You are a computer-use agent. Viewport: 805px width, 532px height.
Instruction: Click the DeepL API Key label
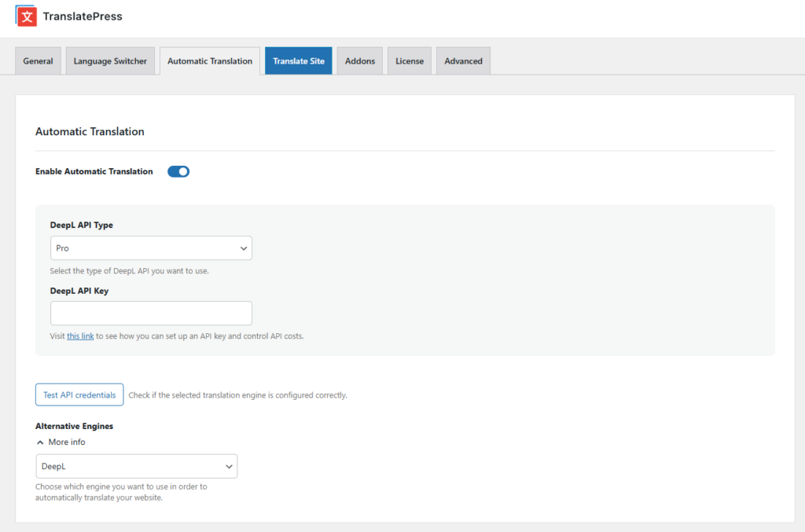tap(79, 291)
